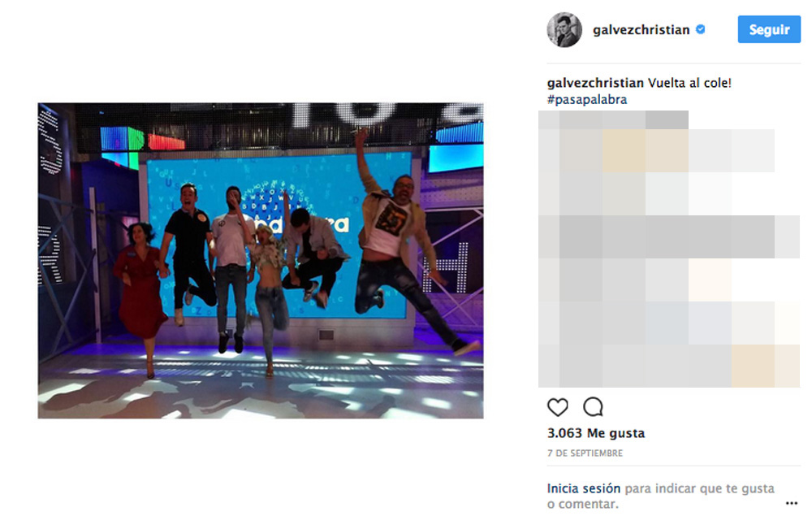Click the blonde woman jumping in photo

click(270, 290)
